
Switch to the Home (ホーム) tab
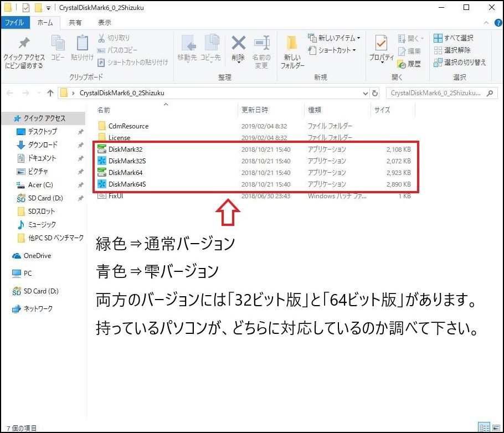click(x=45, y=23)
